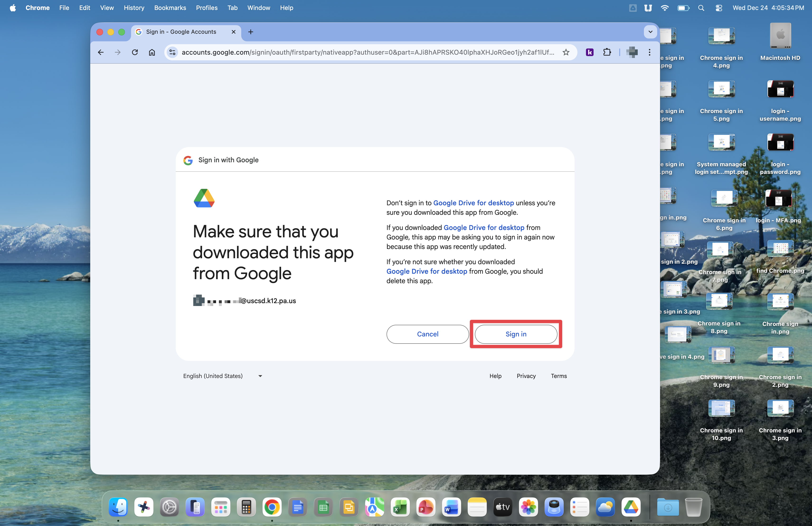Screen dimensions: 812x526
Task: Click the home icon in toolbar
Action: coord(152,52)
